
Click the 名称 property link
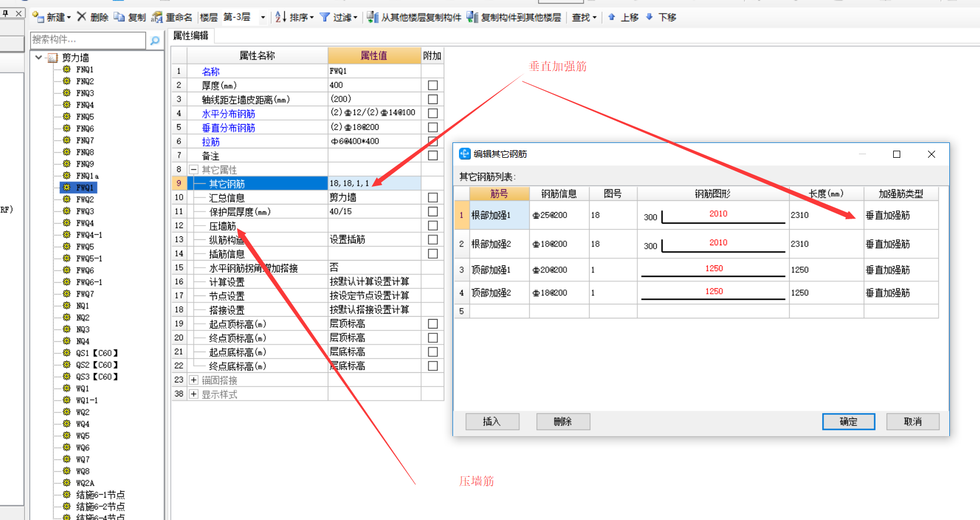211,71
